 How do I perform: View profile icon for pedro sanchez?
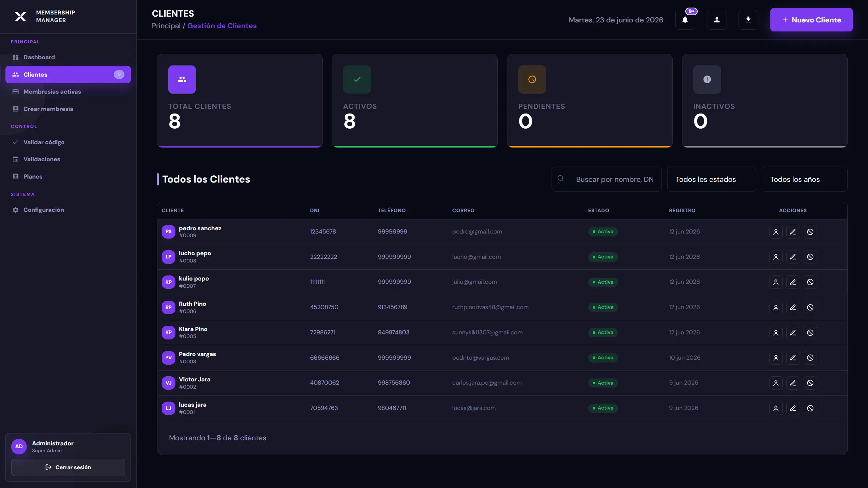tap(776, 232)
